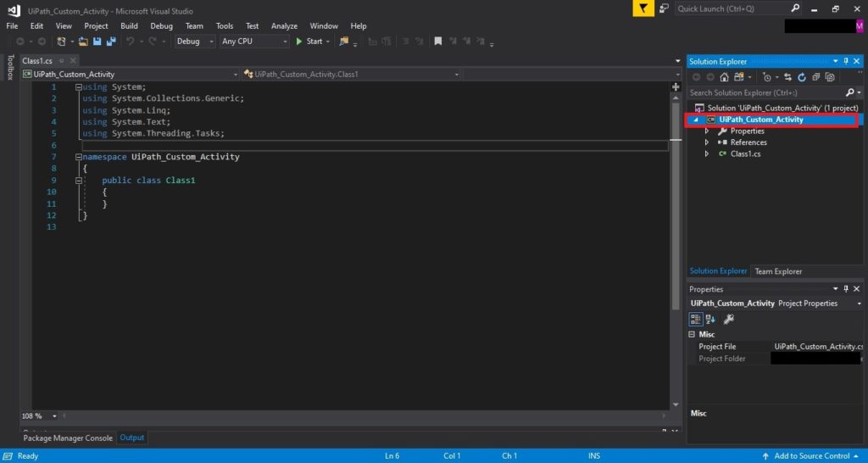The image size is (868, 463).
Task: Click the 'using System.Linq;' code line
Action: coord(126,110)
